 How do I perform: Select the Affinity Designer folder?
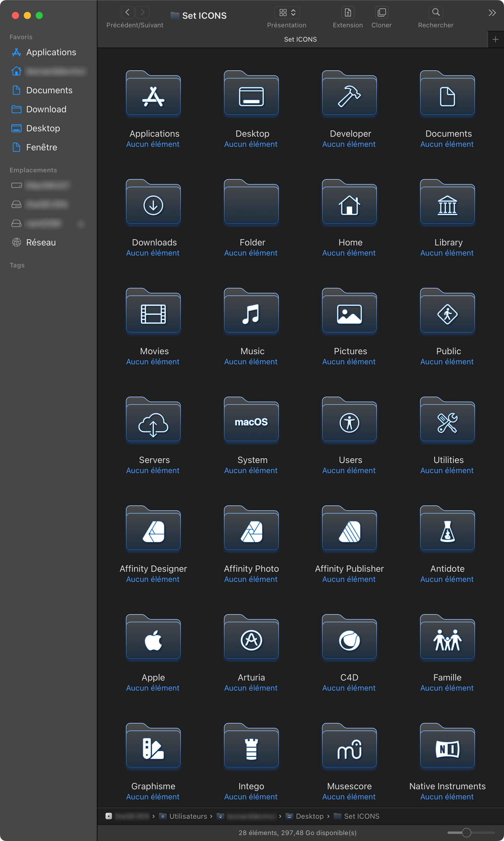pyautogui.click(x=153, y=528)
